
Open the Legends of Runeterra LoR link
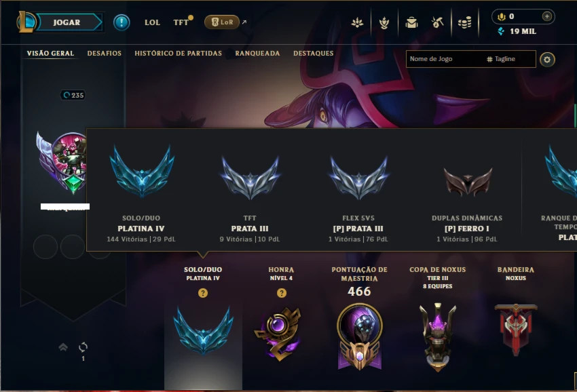(x=222, y=22)
